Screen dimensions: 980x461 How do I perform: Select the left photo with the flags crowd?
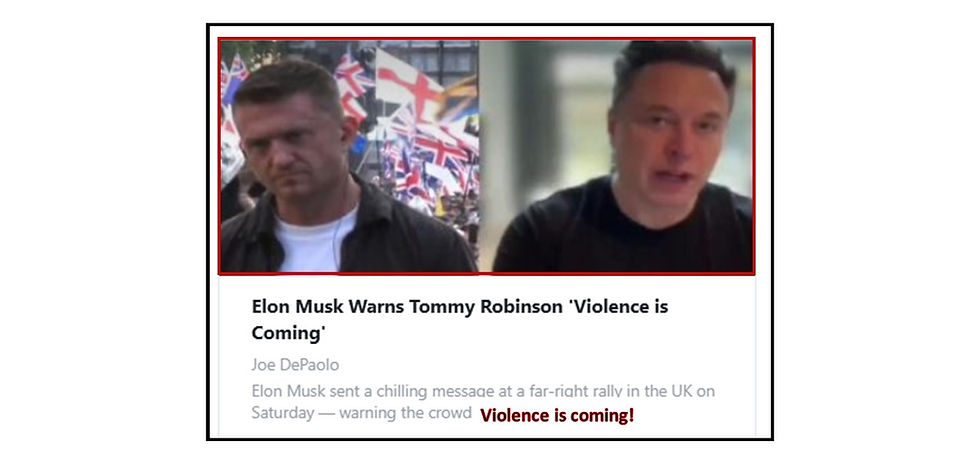pos(349,156)
